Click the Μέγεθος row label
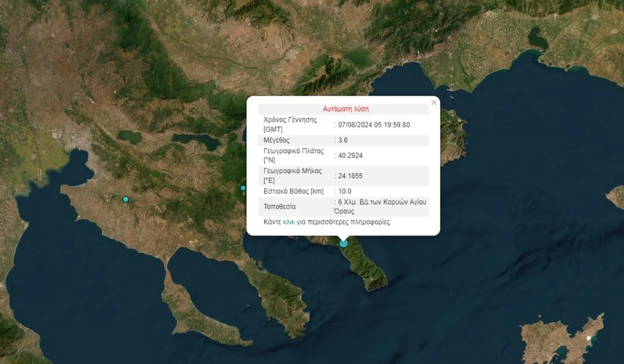The image size is (624, 364). coord(277,140)
